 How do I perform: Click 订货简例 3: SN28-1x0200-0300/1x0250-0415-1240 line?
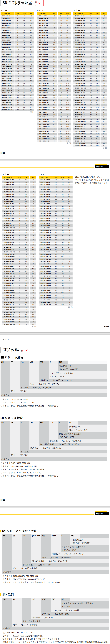[21, 473]
